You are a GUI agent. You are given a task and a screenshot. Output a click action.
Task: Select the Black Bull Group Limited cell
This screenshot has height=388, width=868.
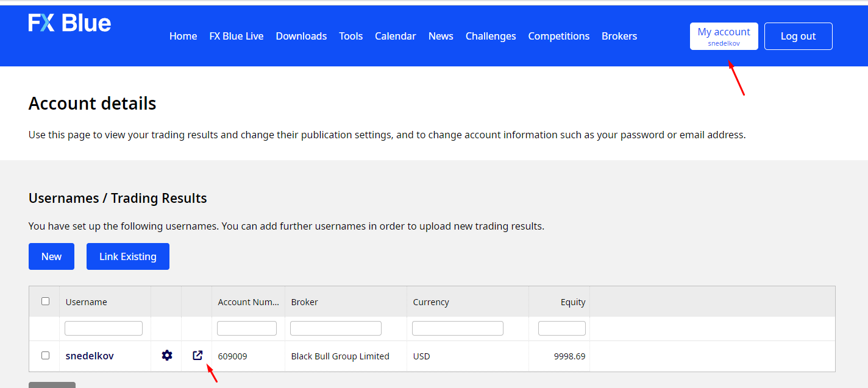pos(340,356)
